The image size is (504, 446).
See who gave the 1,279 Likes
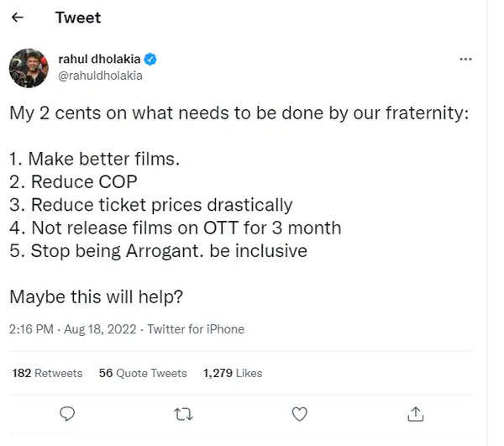pos(233,373)
